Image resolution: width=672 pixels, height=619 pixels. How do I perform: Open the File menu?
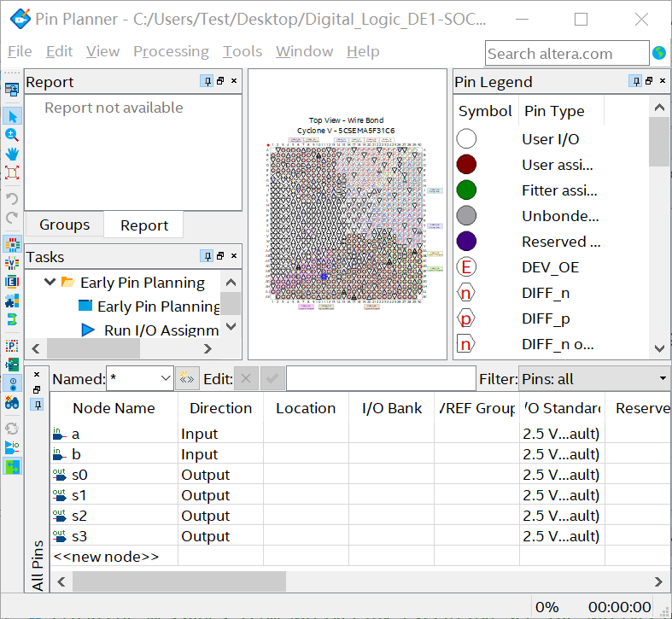[20, 51]
